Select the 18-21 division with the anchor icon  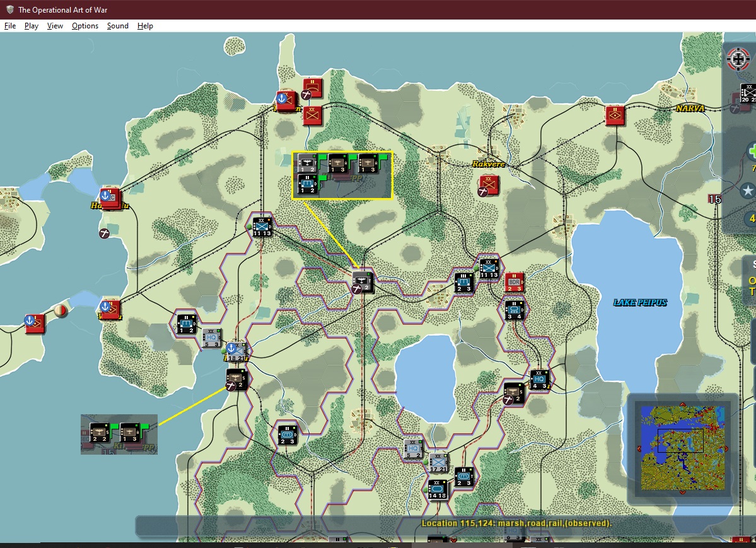click(236, 352)
